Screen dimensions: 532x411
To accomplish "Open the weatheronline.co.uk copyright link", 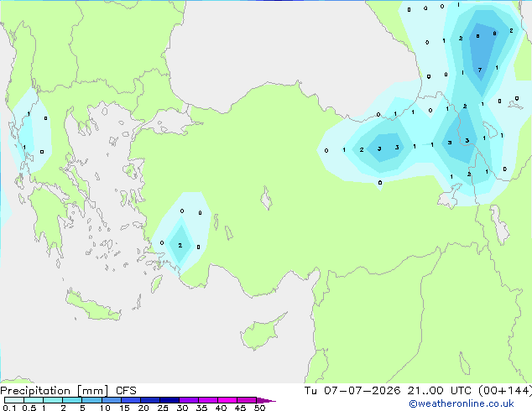I will click(x=462, y=403).
